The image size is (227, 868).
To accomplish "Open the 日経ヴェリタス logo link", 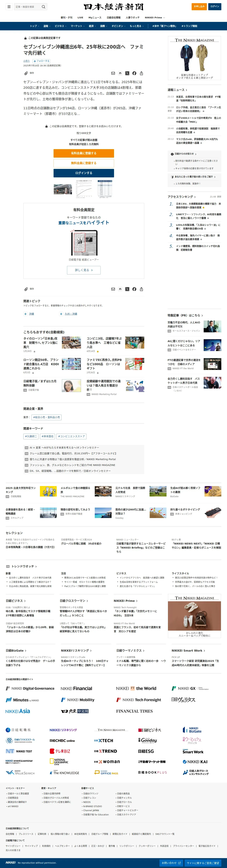I will click(183, 700).
